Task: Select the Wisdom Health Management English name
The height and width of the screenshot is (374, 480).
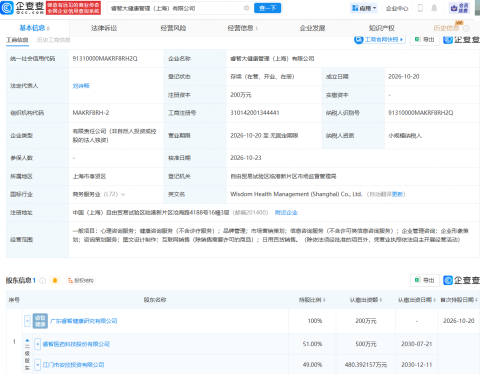Action: coord(296,194)
